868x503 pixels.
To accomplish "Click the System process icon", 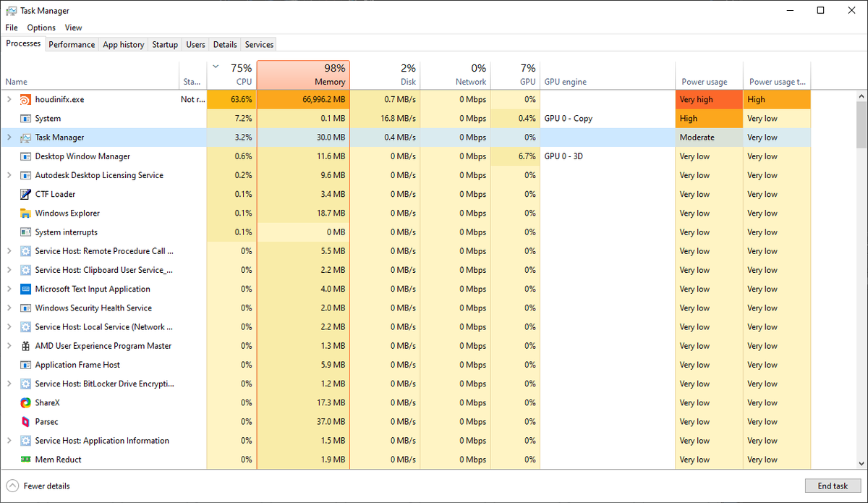I will coord(25,118).
